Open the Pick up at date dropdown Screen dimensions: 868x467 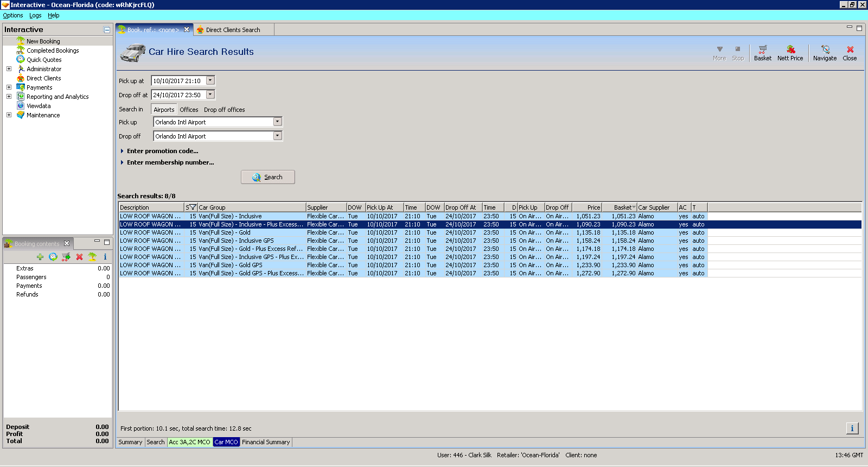210,80
